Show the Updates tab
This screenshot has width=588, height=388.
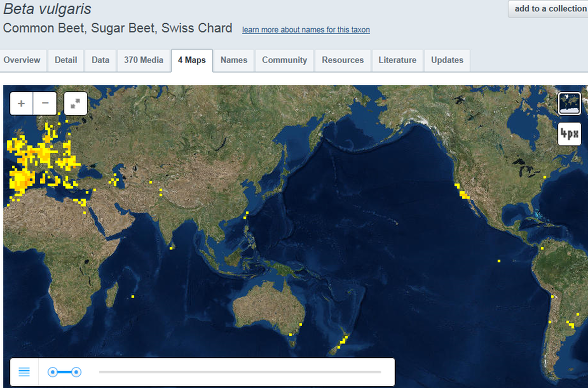click(x=447, y=60)
